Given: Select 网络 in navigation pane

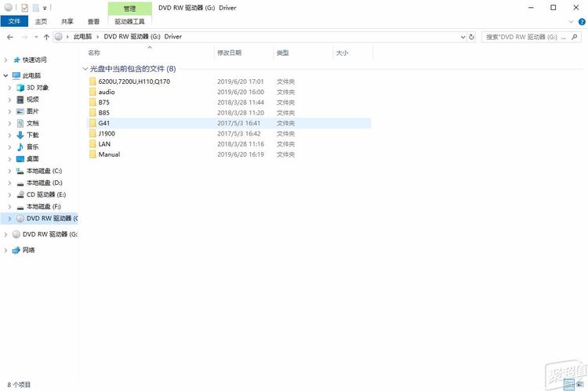Looking at the screenshot, I should point(28,250).
